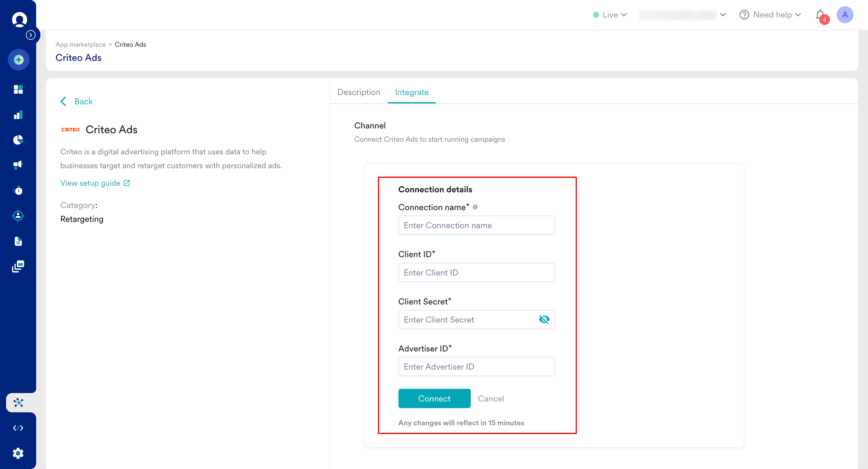Expand the sidebar with the arrow toggle

click(31, 35)
